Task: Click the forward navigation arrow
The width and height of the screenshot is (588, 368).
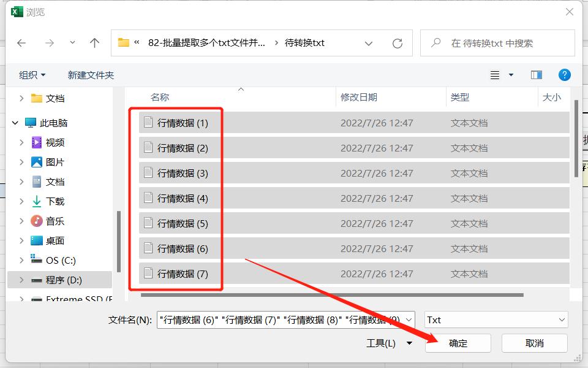Action: coord(49,43)
